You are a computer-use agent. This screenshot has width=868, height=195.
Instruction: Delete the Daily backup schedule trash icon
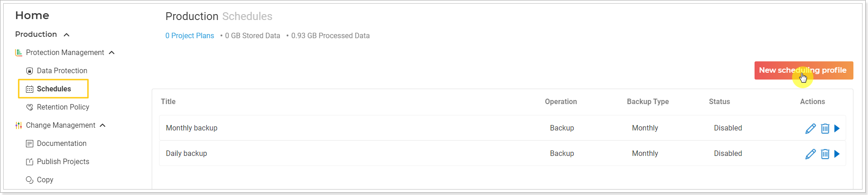point(825,154)
